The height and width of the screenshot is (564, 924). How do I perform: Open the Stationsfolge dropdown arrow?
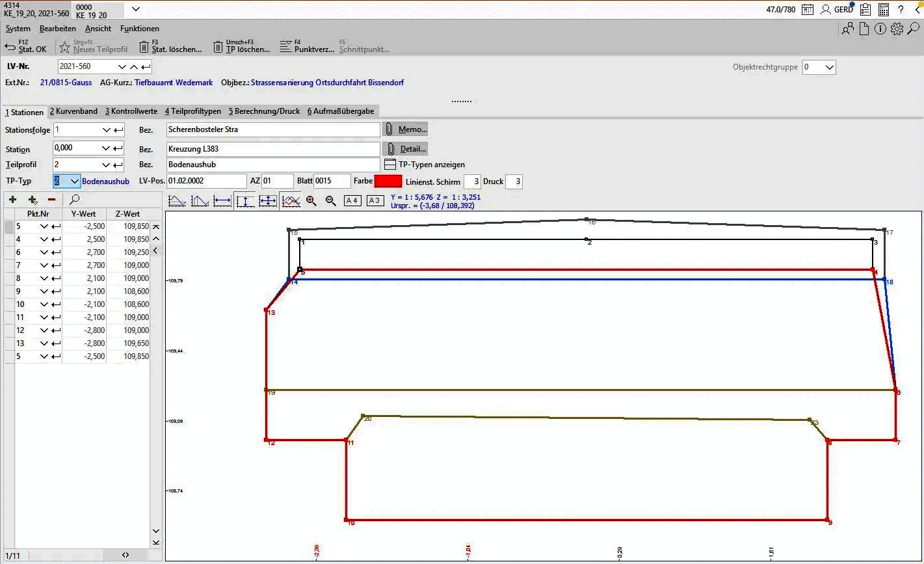(x=107, y=130)
